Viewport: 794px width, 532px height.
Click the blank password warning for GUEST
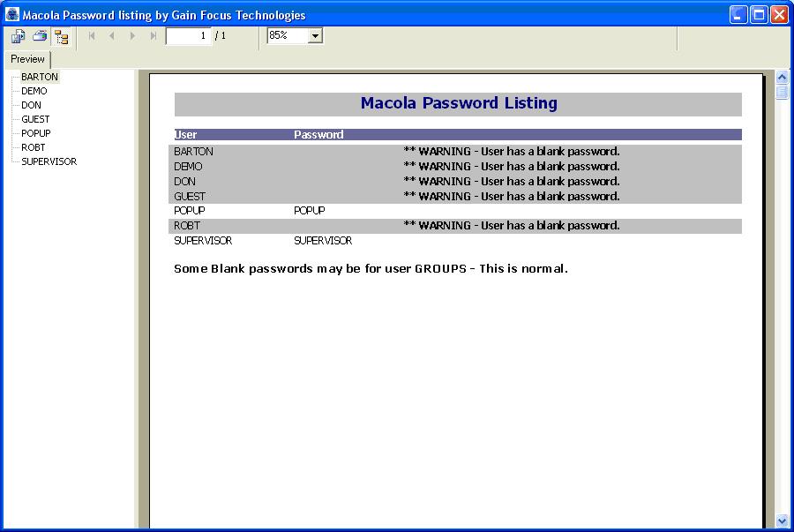coord(512,197)
